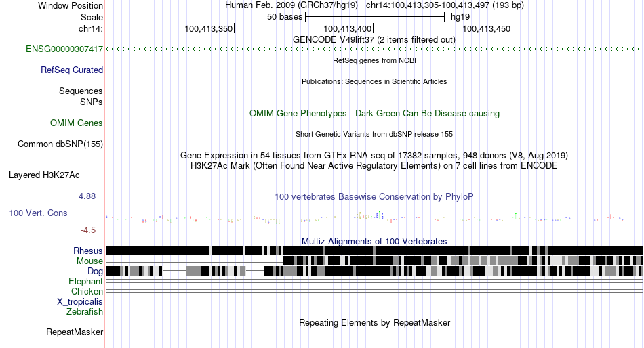
Task: Open the Layered H3K27Ac track label
Action: pos(44,175)
